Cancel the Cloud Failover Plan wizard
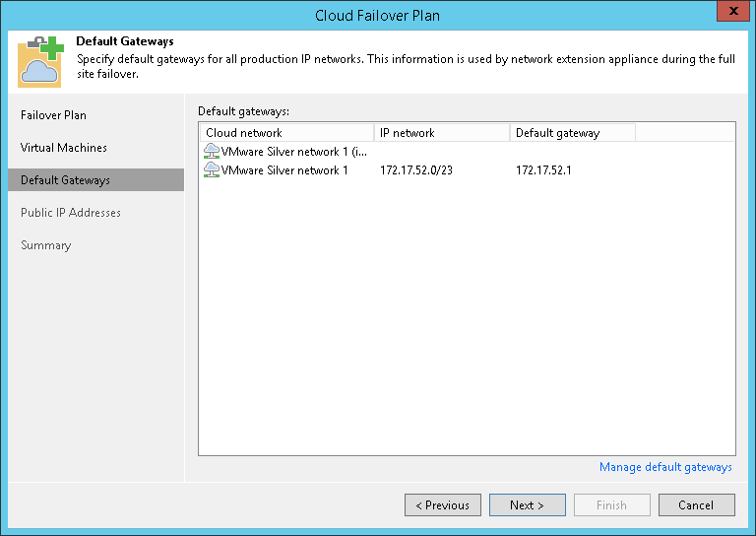This screenshot has height=536, width=756. (x=697, y=505)
